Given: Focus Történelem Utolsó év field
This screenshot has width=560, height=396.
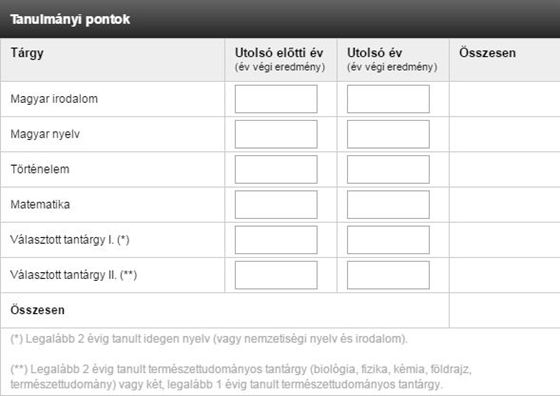Looking at the screenshot, I should pos(388,169).
